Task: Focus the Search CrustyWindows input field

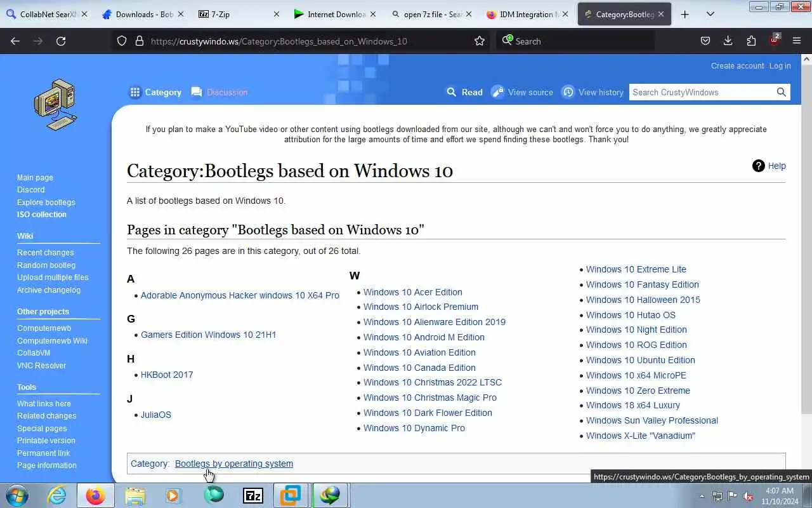Action: coord(702,92)
